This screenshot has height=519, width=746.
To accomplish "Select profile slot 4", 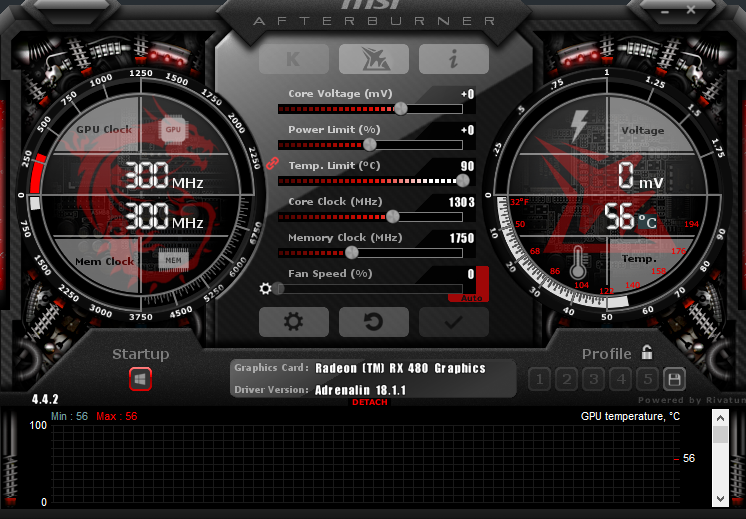I will [x=621, y=379].
